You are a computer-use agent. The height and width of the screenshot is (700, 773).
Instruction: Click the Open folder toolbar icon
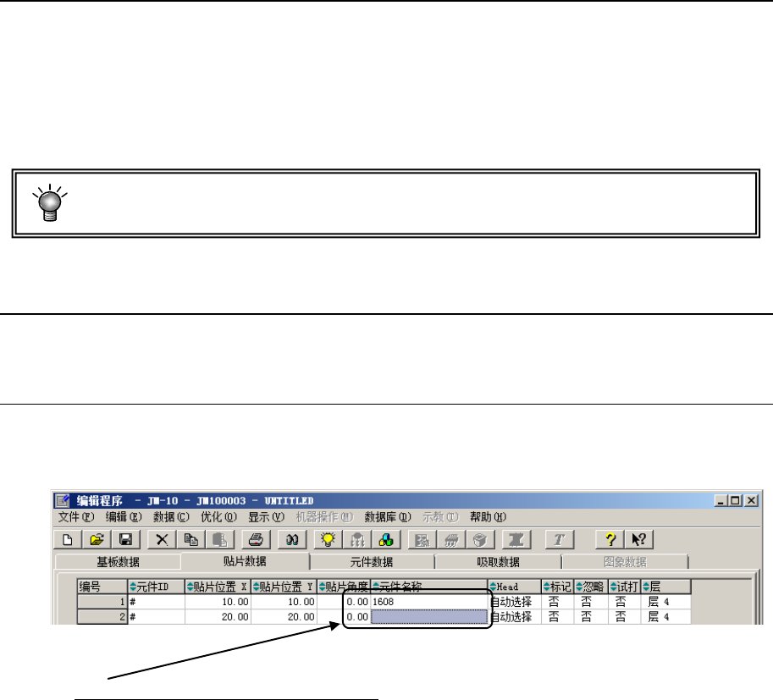[x=97, y=540]
